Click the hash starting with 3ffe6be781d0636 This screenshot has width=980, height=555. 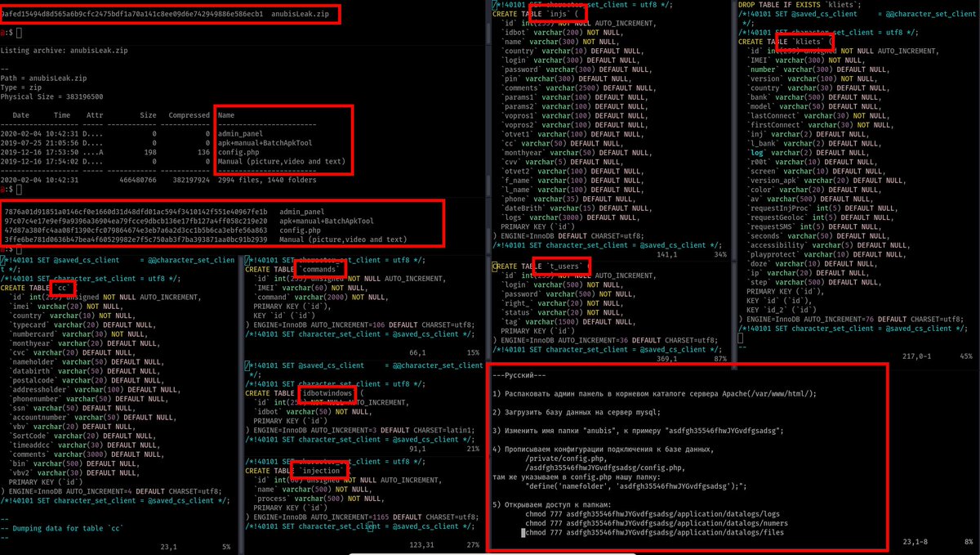pyautogui.click(x=136, y=239)
